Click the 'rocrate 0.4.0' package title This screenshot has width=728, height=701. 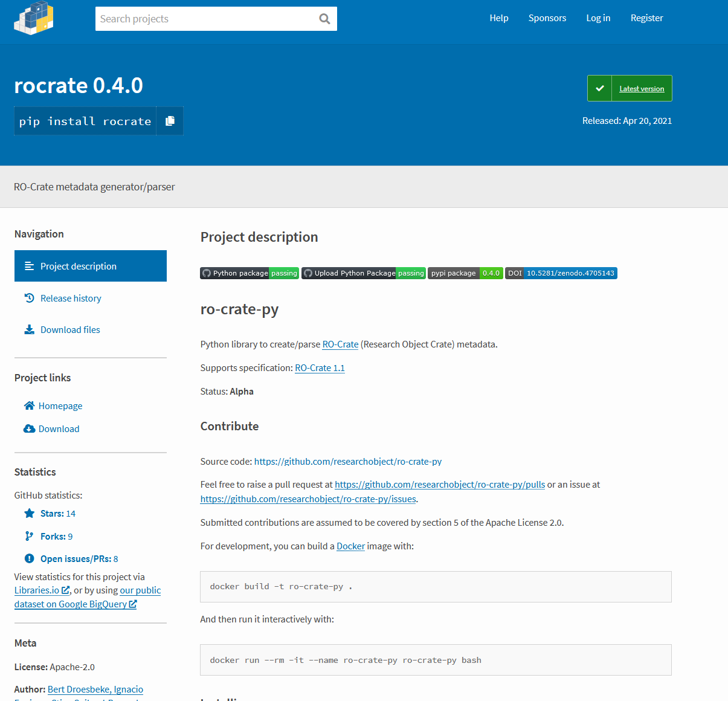(79, 85)
